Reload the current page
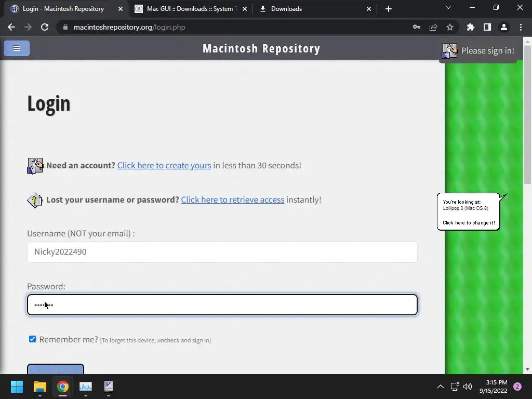Screen dimensions: 532x399 tap(45, 27)
